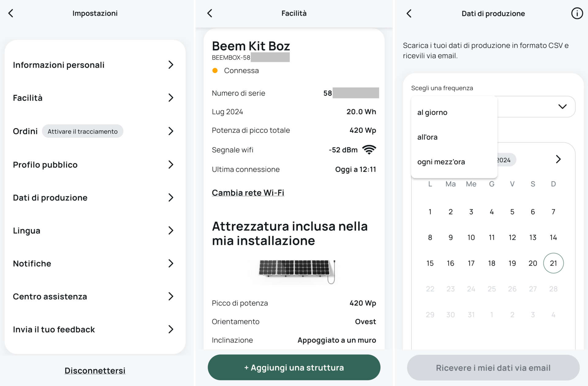Screen dimensions: 588x386
Task: Select 'al giorno' frequency option
Action: click(x=432, y=113)
